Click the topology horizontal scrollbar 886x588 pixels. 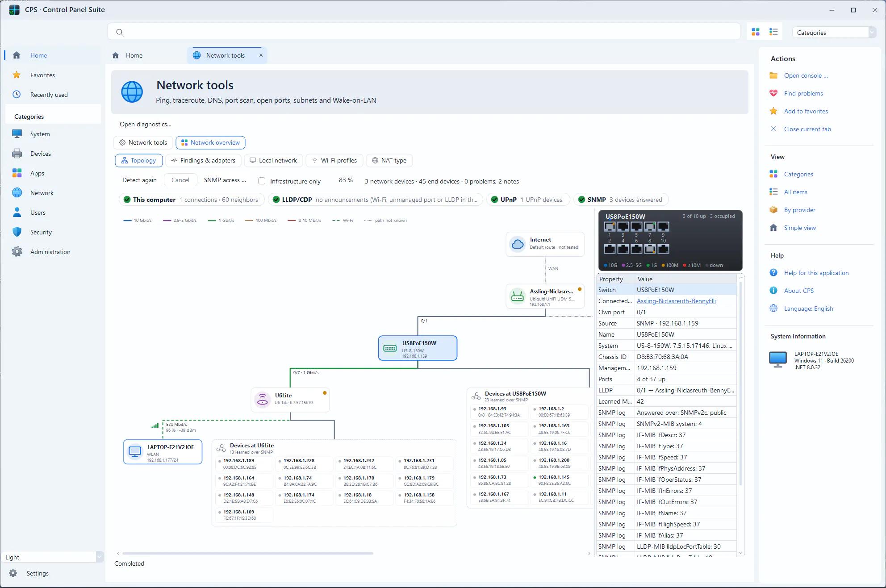coord(248,553)
